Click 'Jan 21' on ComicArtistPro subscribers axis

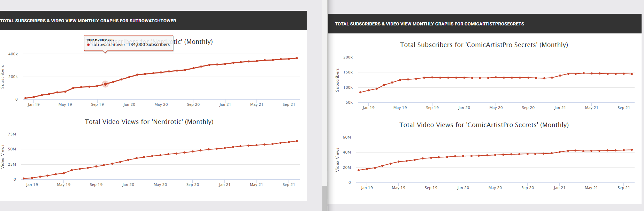[x=560, y=108]
